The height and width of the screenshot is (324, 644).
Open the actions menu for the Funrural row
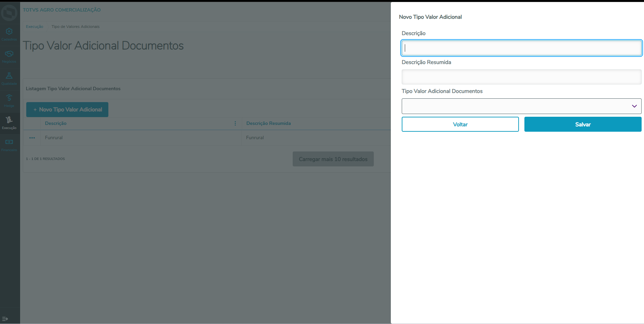coord(32,138)
